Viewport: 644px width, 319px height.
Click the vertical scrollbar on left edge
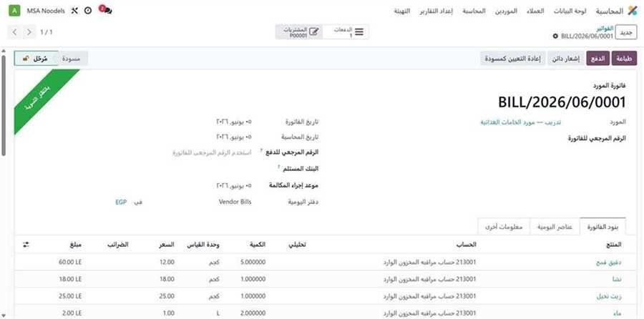[x=4, y=104]
